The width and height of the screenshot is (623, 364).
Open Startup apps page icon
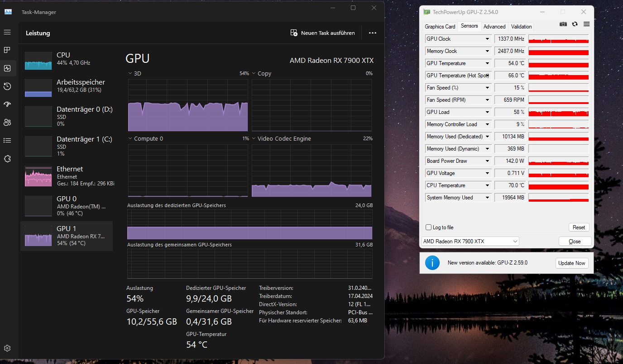pyautogui.click(x=7, y=104)
